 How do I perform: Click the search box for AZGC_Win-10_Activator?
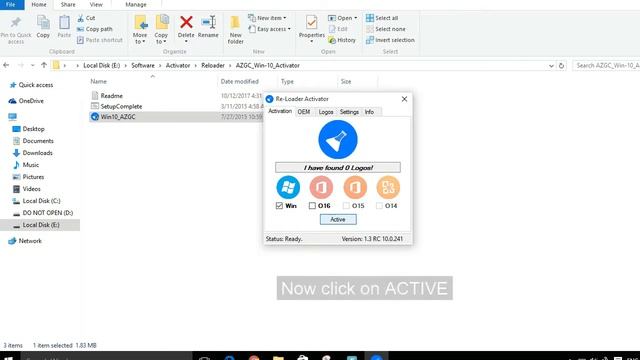[x=606, y=65]
